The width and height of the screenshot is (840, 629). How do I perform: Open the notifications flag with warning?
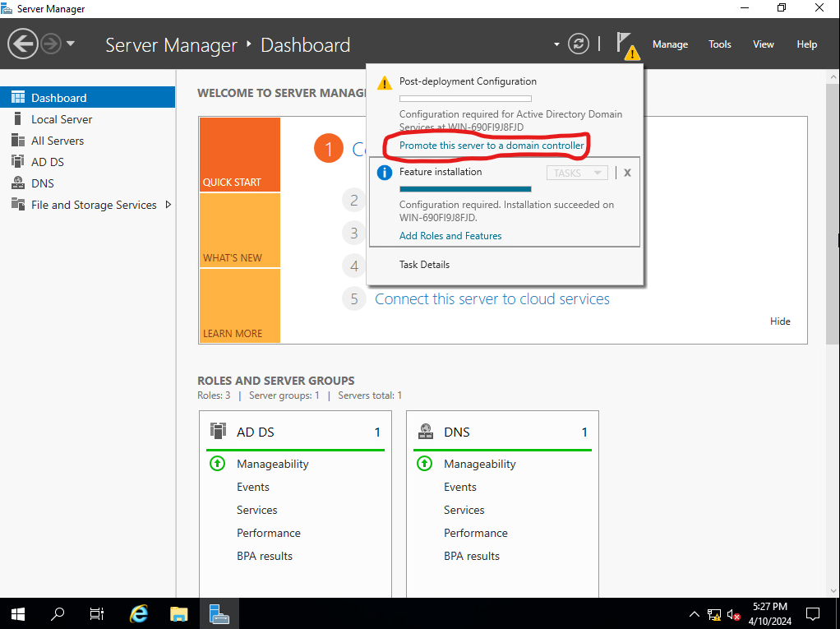(627, 46)
